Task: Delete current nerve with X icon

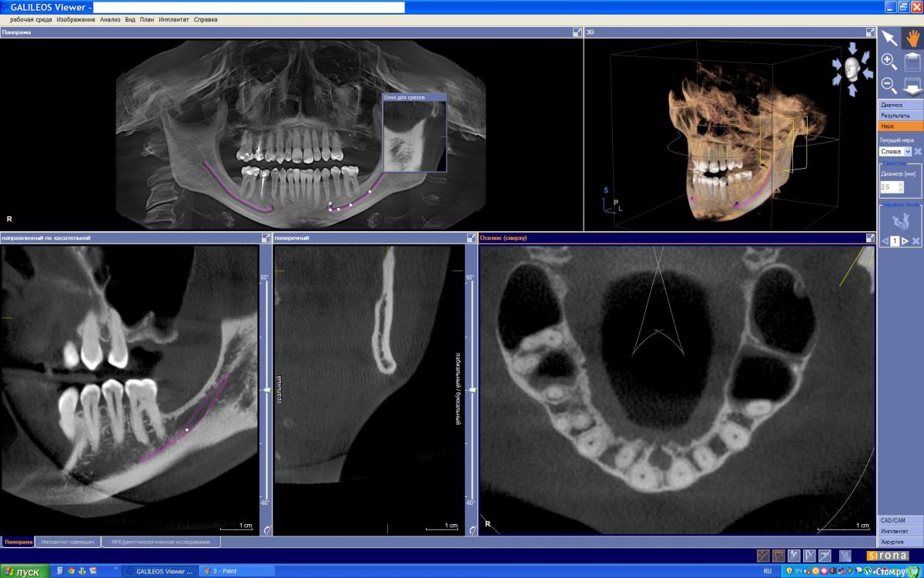Action: 917,152
